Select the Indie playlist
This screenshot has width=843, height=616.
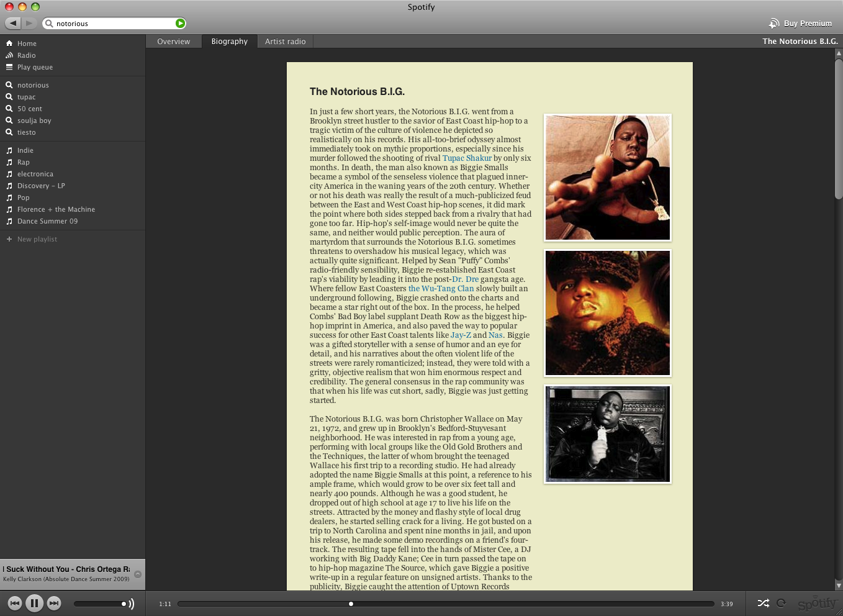click(73, 150)
